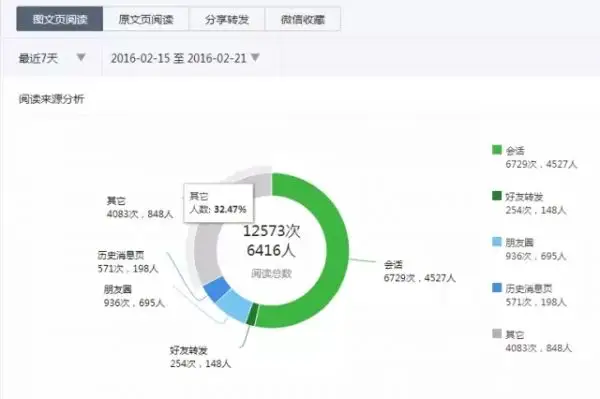Click 其它 legend entry text

pos(515,335)
